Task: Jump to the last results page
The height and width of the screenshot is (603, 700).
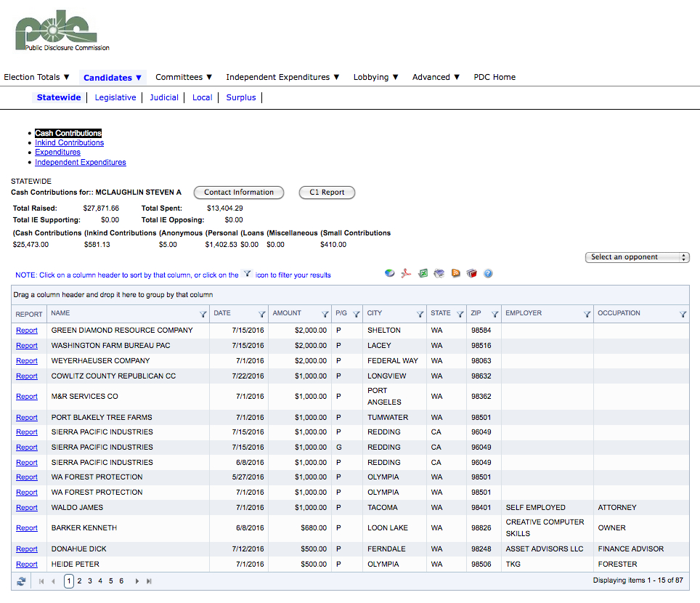Action: 149,581
